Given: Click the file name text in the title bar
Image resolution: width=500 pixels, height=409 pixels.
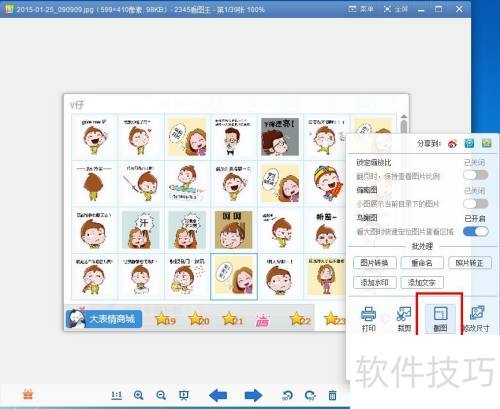Looking at the screenshot, I should [x=55, y=9].
